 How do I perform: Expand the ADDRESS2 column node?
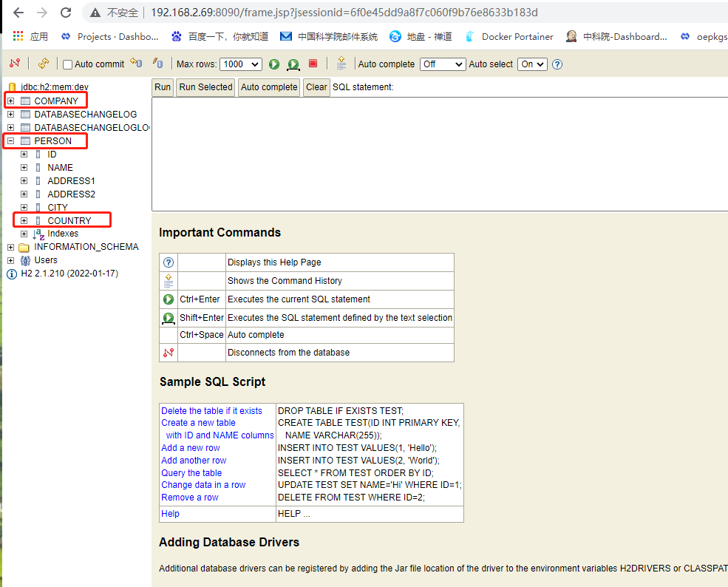coord(24,194)
